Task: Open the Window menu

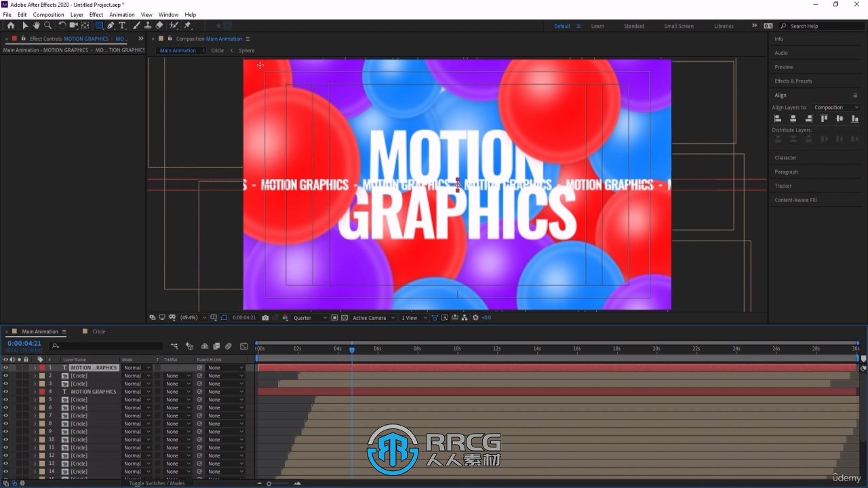Action: tap(168, 14)
